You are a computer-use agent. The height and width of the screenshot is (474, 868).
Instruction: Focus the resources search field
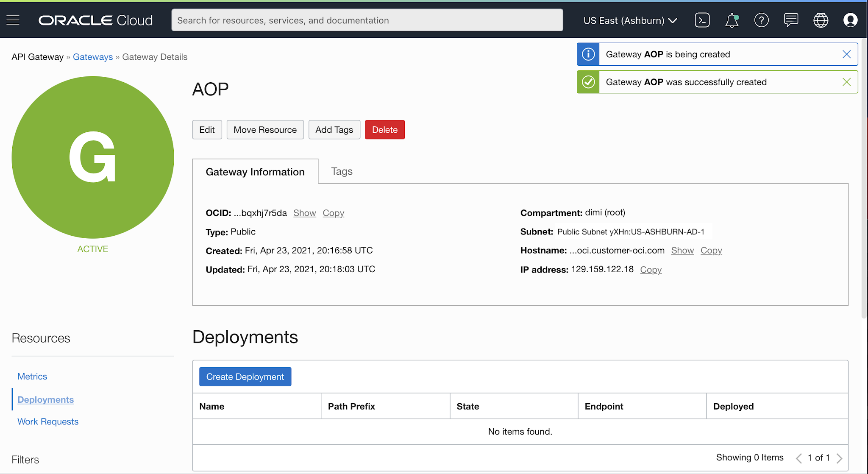tap(367, 20)
